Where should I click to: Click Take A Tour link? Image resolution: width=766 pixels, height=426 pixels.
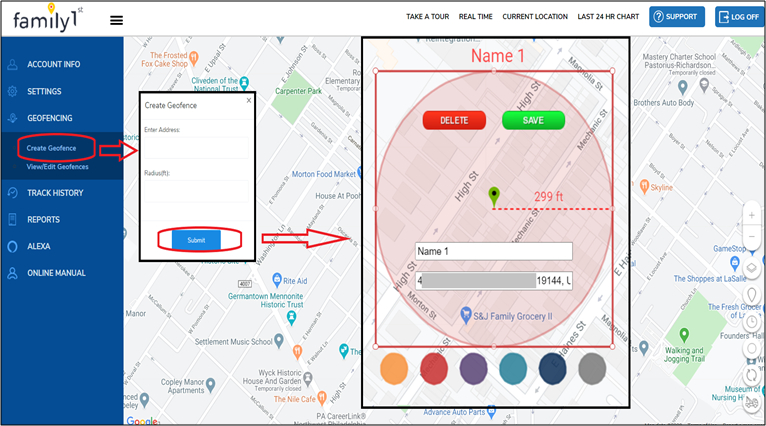(x=427, y=17)
